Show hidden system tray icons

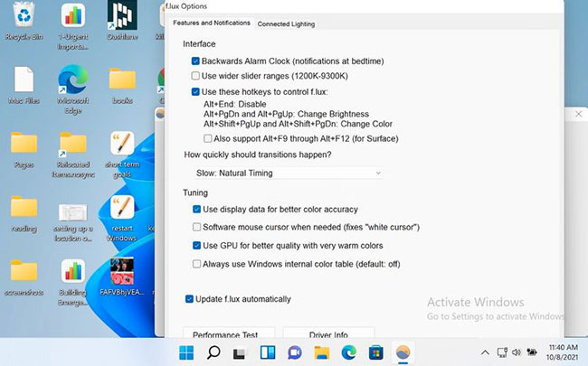click(x=485, y=352)
